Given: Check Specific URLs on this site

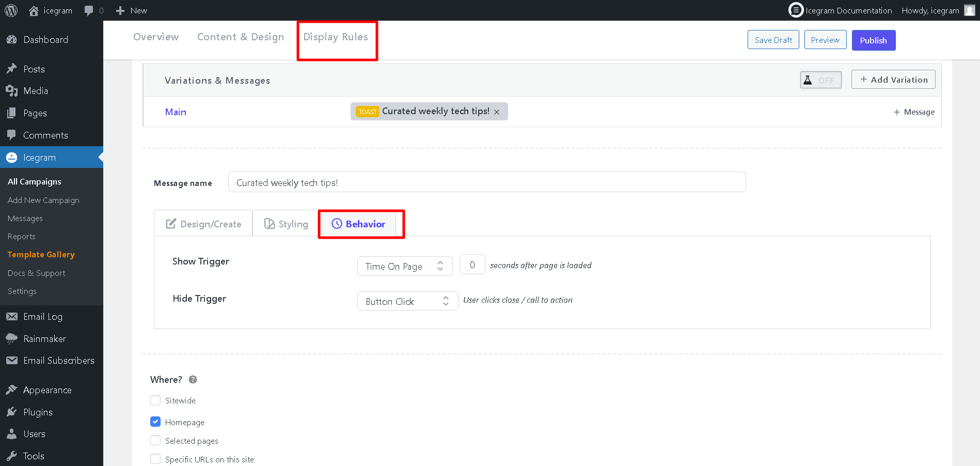Looking at the screenshot, I should pos(155,459).
